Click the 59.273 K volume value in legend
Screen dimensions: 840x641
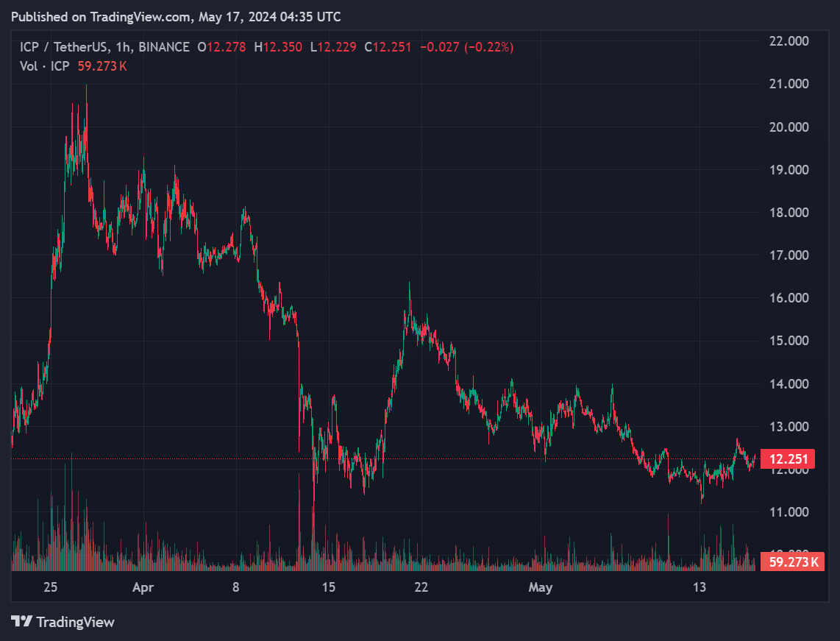click(x=102, y=66)
